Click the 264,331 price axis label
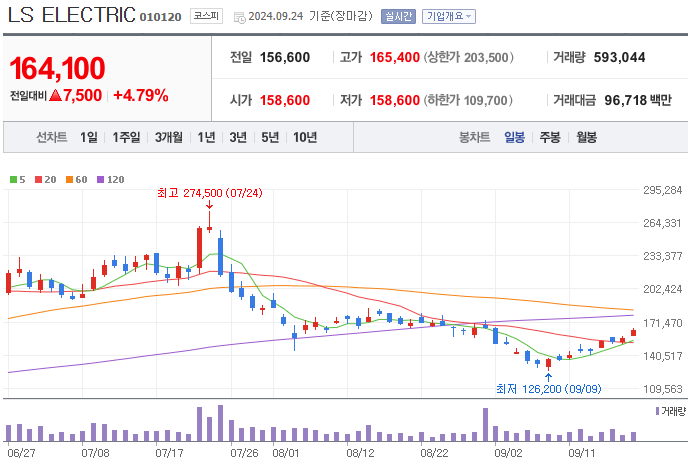This screenshot has height=466, width=688. click(663, 223)
